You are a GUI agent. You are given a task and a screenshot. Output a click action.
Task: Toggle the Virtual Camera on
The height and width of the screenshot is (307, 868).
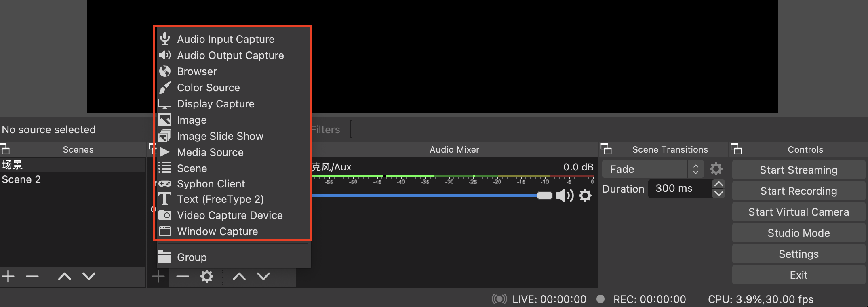(x=798, y=212)
